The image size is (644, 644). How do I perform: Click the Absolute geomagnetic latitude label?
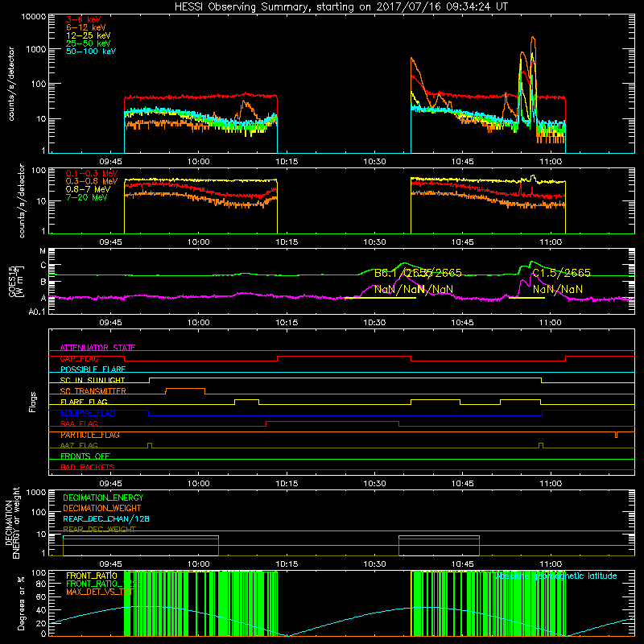(556, 576)
